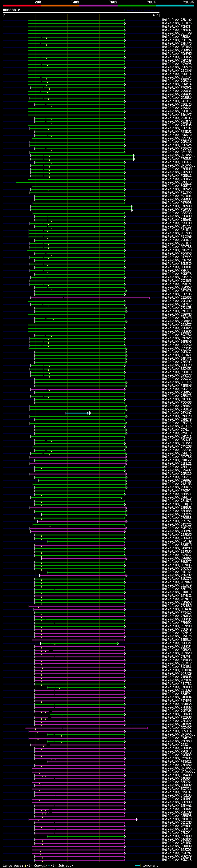Click the UniRef100_Q1IPV3 label

coord(177,443)
